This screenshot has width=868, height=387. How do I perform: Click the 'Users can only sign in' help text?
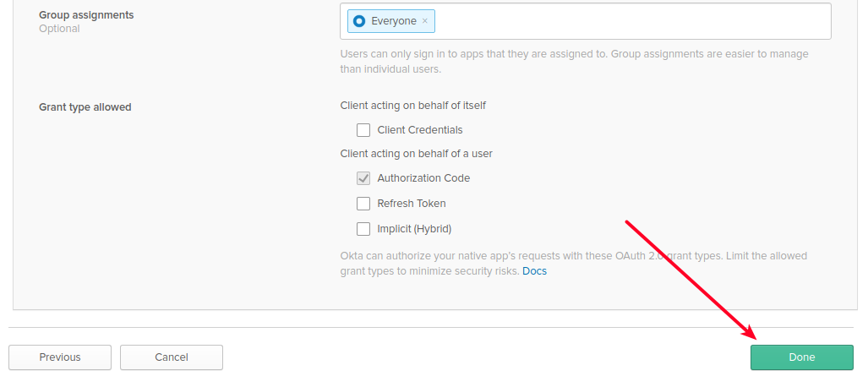click(x=574, y=62)
